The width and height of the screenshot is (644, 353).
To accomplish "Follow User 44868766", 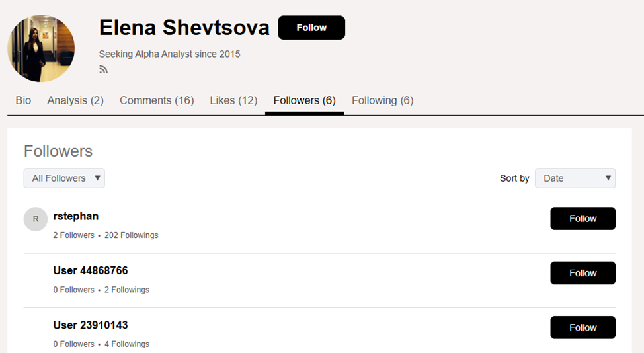I will (583, 273).
